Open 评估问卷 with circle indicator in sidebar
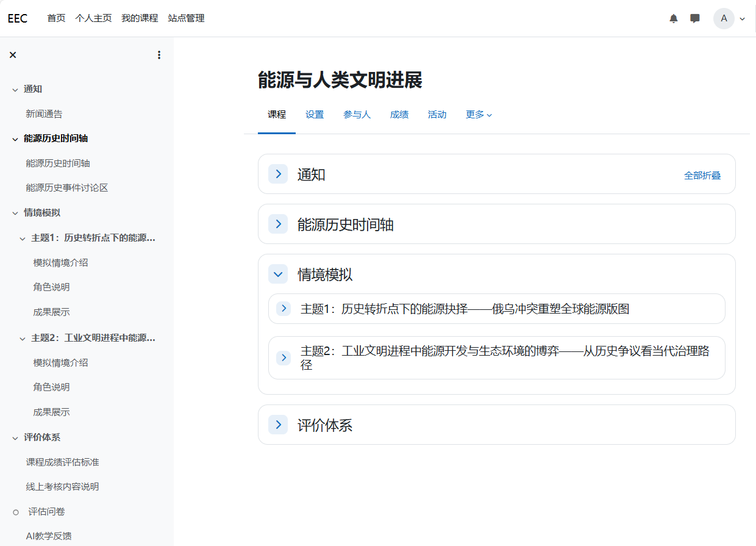Viewport: 756px width, 546px height. (x=46, y=512)
